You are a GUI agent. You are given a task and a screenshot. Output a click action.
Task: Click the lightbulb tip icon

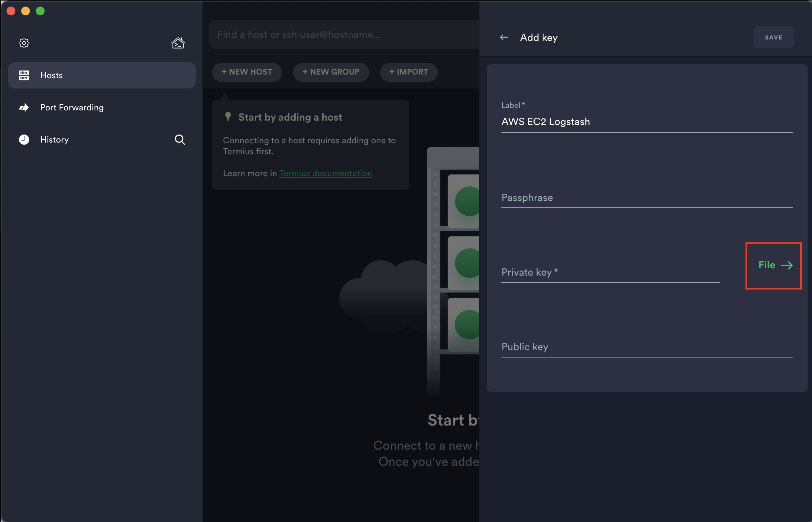point(228,117)
